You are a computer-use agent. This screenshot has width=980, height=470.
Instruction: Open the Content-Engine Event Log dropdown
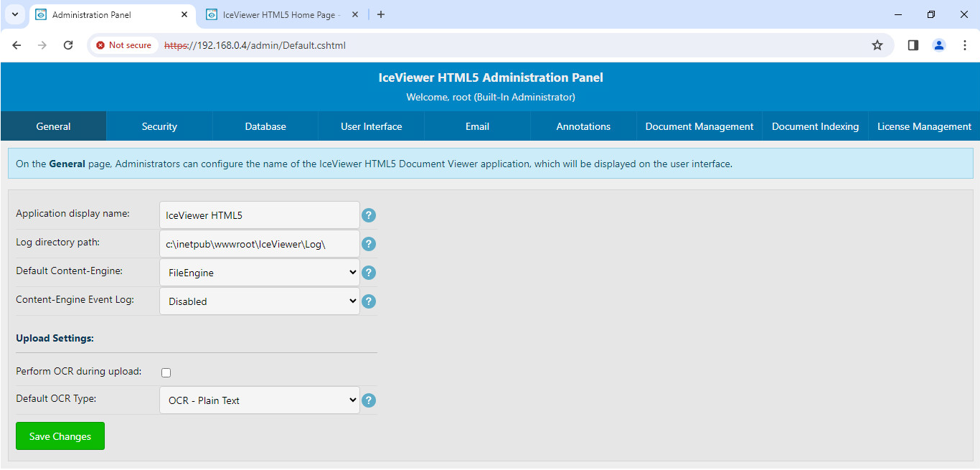pos(259,301)
